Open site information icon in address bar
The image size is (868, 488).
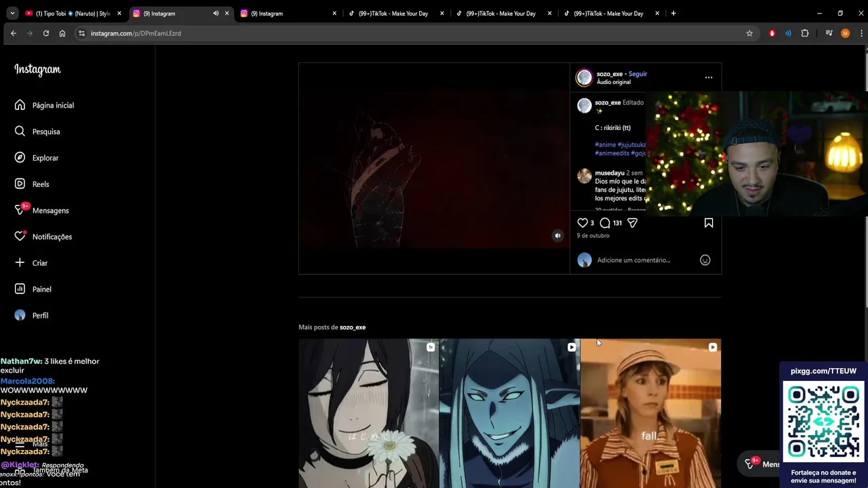point(81,33)
